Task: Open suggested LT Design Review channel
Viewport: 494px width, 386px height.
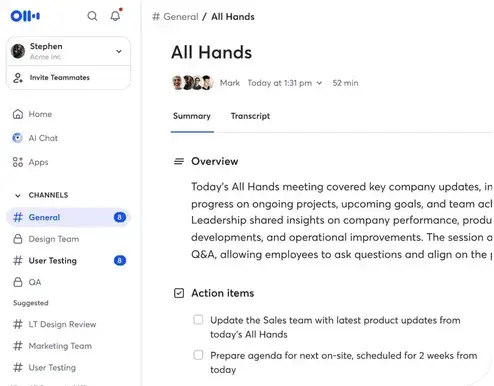Action: click(x=62, y=324)
